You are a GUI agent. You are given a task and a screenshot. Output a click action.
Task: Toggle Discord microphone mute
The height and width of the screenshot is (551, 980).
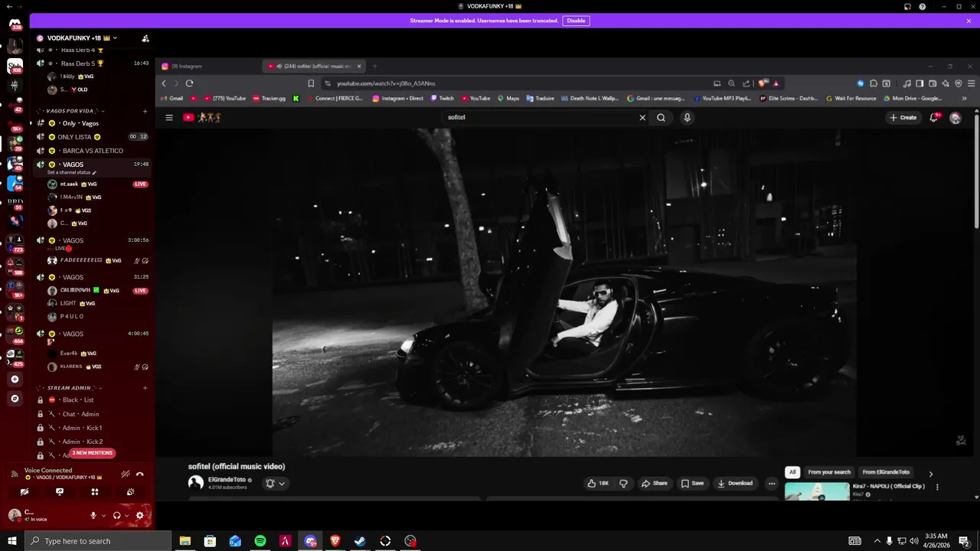93,516
